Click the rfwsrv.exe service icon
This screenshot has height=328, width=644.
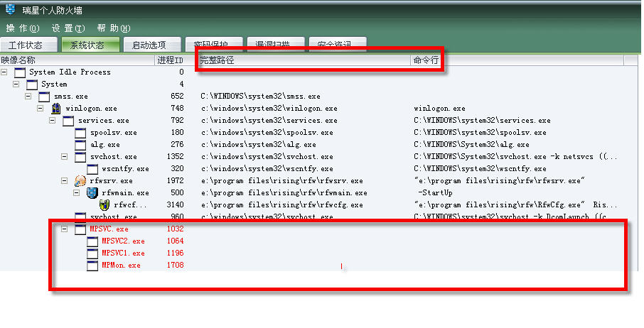click(80, 181)
